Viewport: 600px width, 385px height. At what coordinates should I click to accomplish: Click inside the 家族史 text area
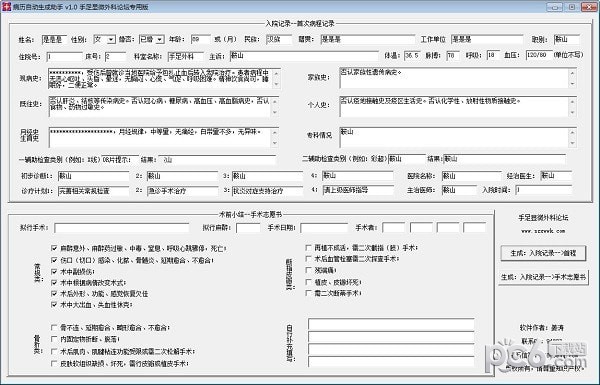[x=454, y=78]
